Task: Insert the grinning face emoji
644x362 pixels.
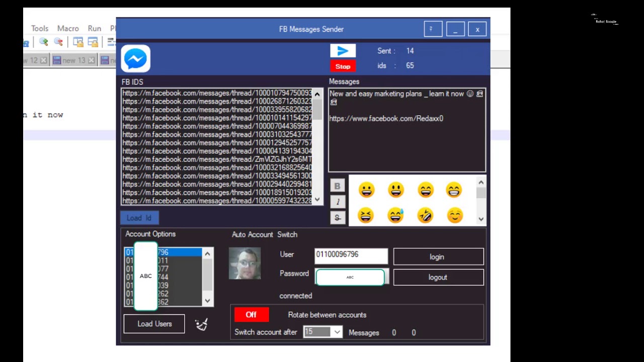Action: (366, 190)
